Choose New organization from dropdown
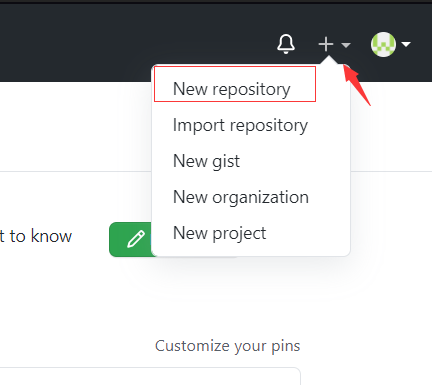 [x=241, y=197]
